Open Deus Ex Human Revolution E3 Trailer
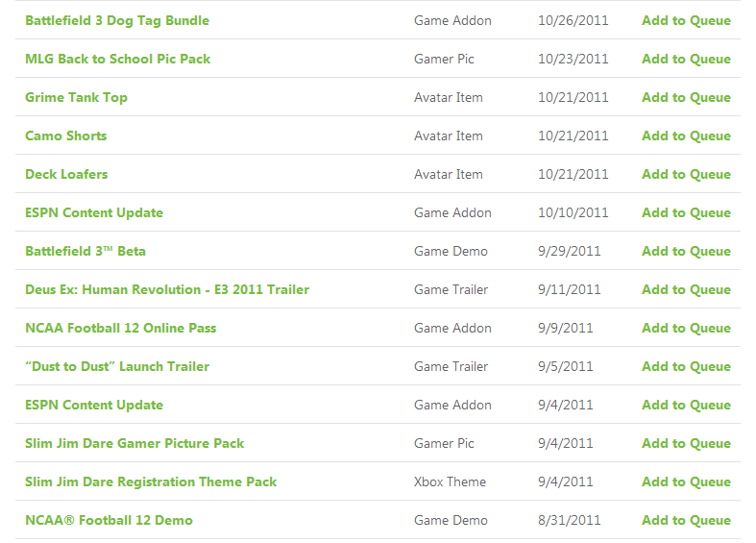Viewport: 756px width, 543px height. pyautogui.click(x=167, y=290)
